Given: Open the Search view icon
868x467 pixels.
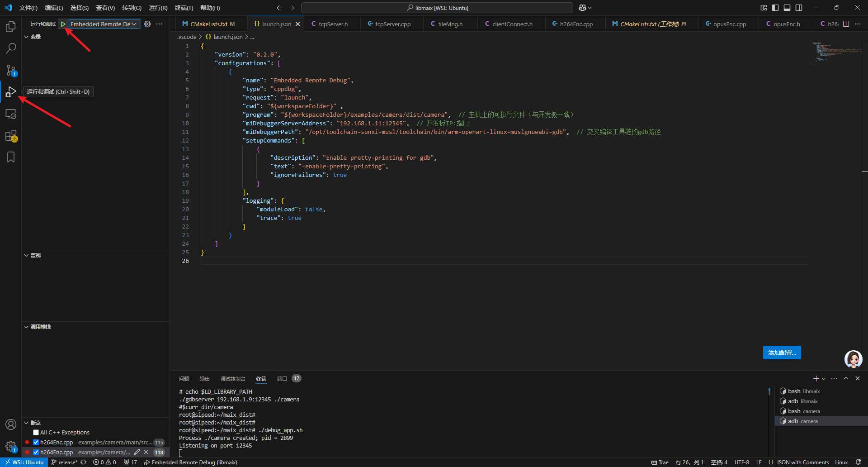Looking at the screenshot, I should click(11, 48).
